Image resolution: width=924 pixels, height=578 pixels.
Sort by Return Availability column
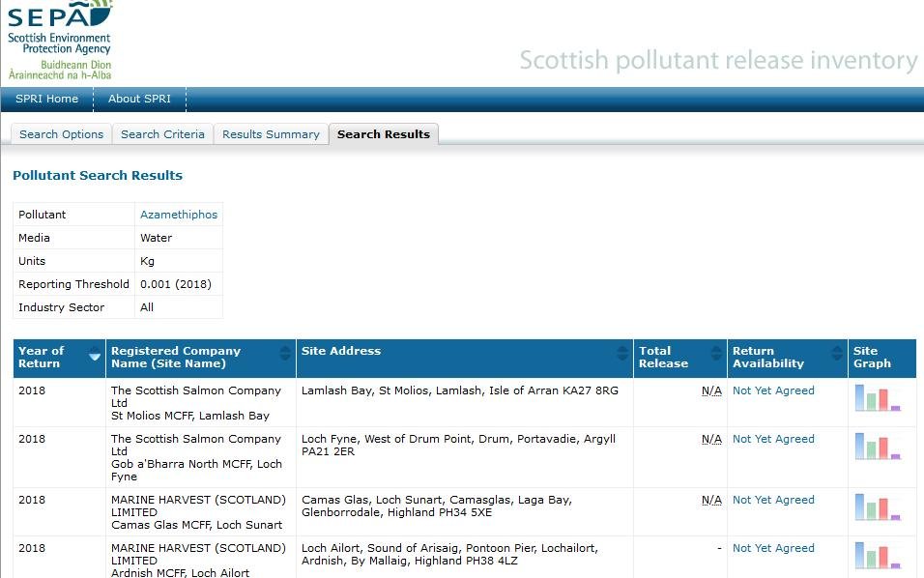[x=833, y=357]
